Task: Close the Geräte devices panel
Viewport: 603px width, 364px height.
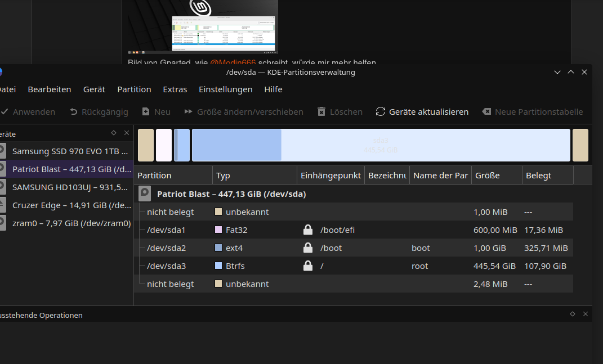Action: [x=127, y=133]
